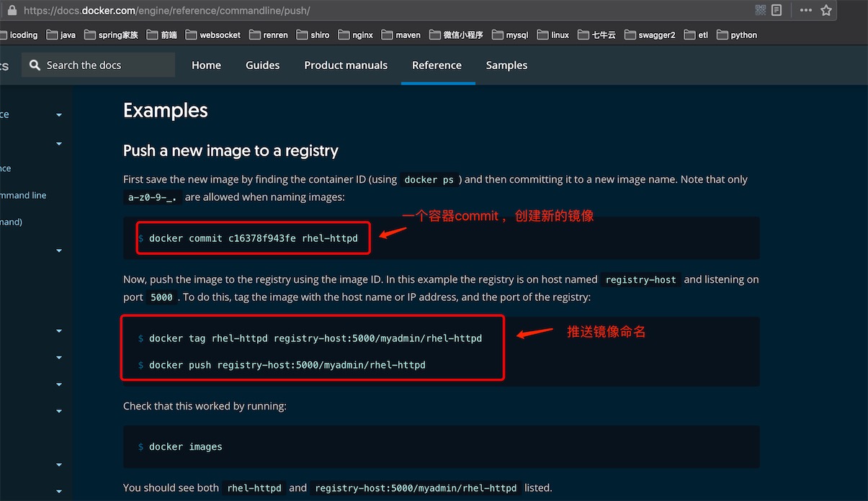Bookmark this page with the star icon
868x501 pixels.
click(x=826, y=10)
